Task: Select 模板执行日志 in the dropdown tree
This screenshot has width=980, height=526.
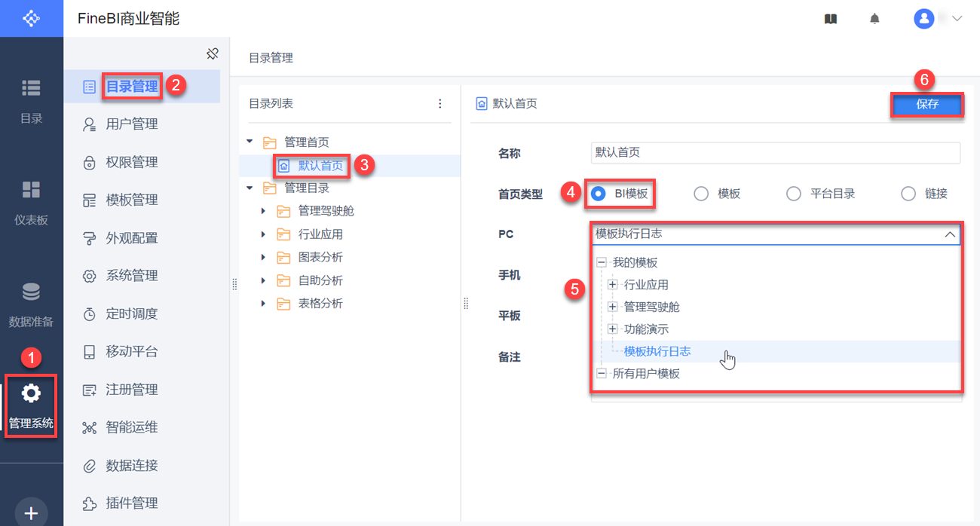Action: click(657, 351)
